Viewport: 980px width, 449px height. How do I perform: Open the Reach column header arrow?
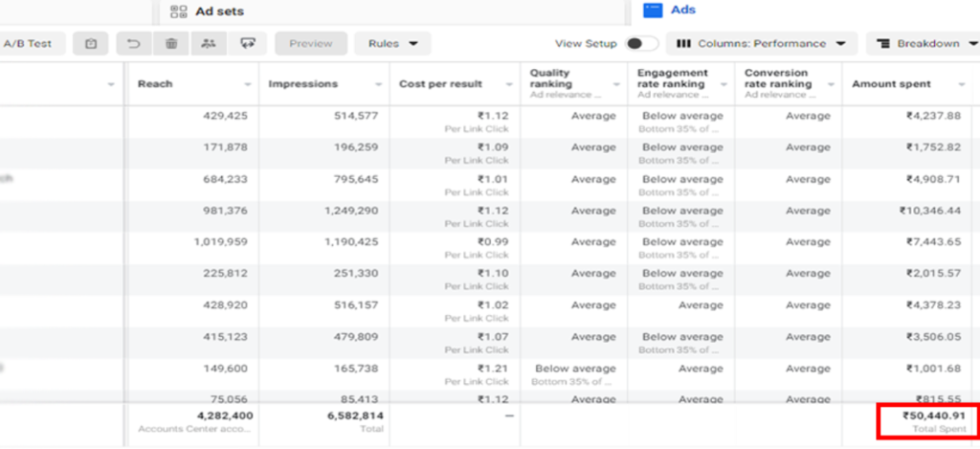pyautogui.click(x=247, y=84)
